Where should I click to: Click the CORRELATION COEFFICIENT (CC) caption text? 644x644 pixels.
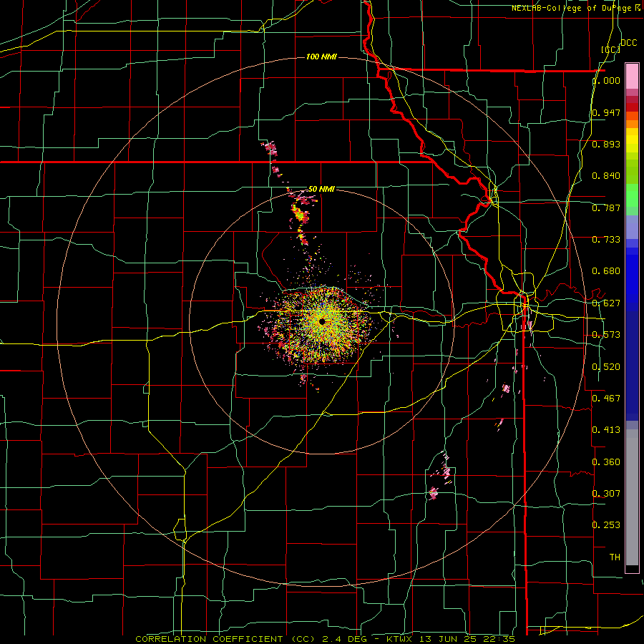click(x=225, y=639)
